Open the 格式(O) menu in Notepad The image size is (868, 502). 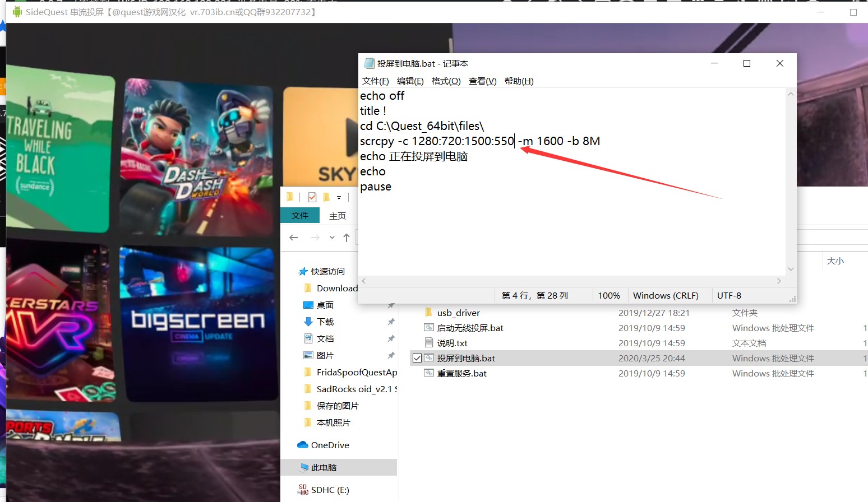(446, 81)
